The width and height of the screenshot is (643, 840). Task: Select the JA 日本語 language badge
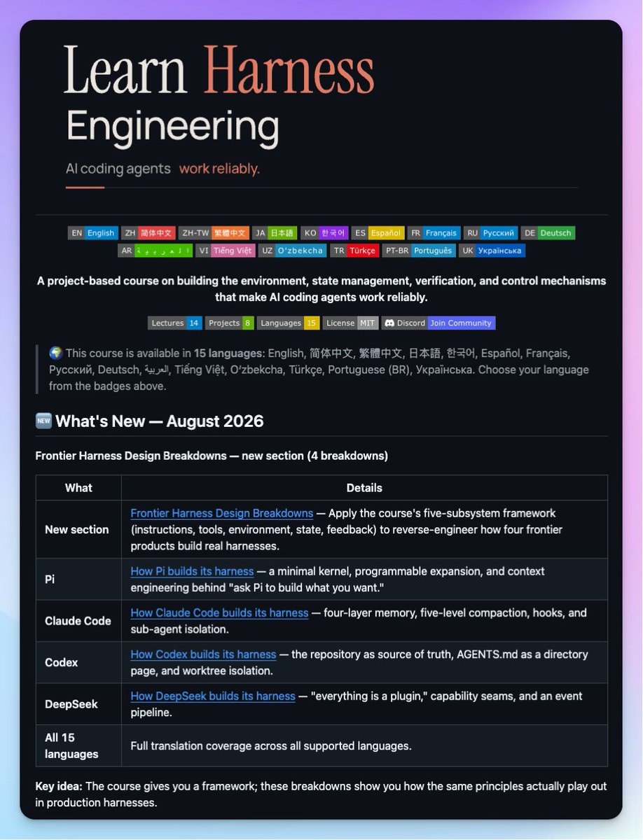tap(275, 233)
